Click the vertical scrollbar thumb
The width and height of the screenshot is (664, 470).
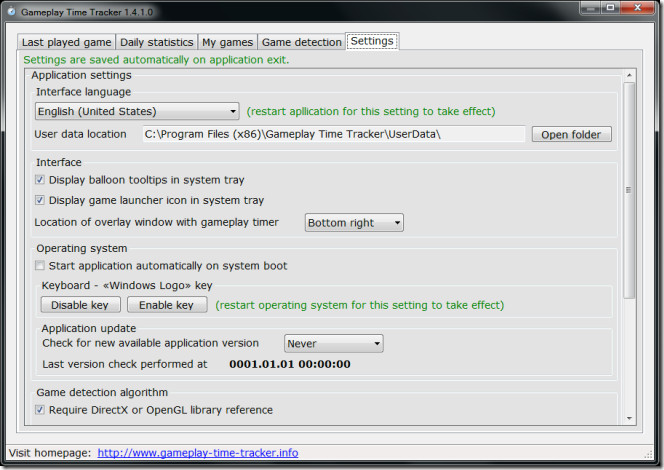[629, 191]
